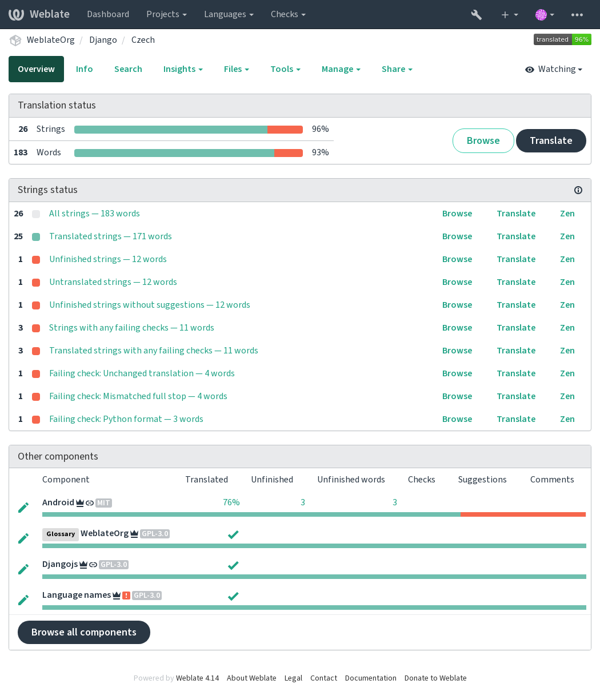
Task: Switch to the Search tab
Action: pos(128,69)
